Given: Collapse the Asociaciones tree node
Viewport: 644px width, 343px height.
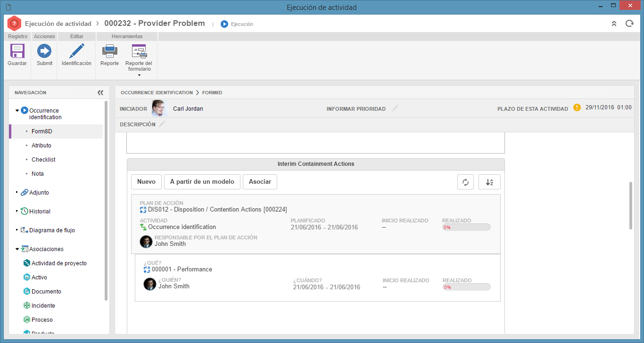Looking at the screenshot, I should (17, 249).
